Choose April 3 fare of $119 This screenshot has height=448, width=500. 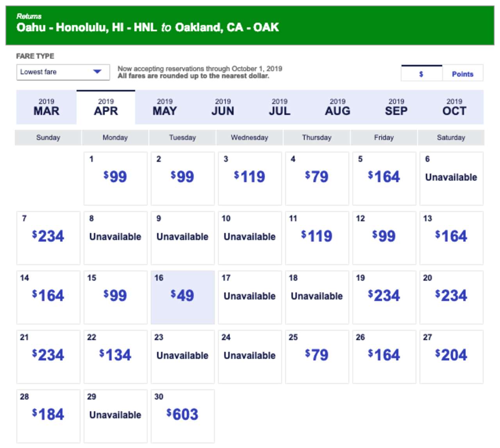pyautogui.click(x=250, y=179)
